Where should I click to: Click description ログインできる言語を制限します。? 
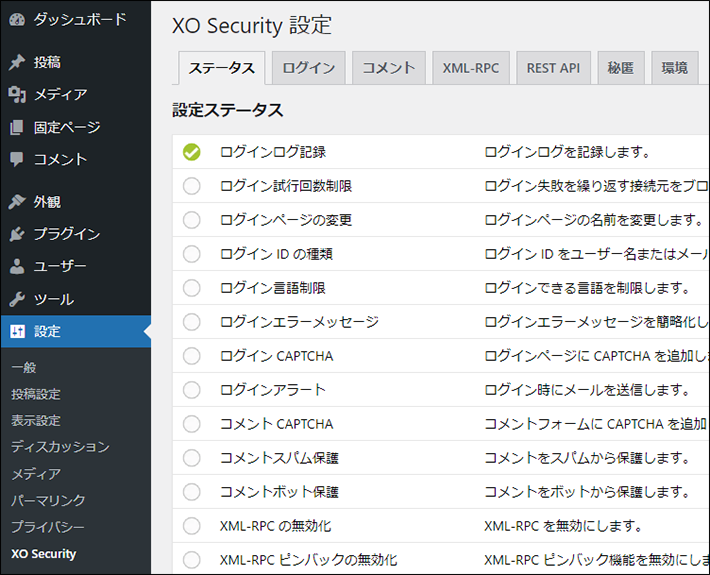point(587,288)
